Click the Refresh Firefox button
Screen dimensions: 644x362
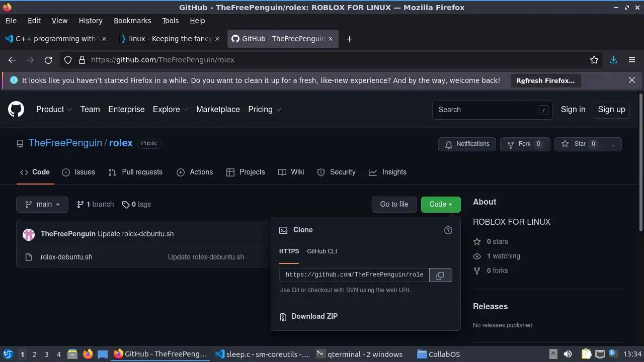[545, 80]
